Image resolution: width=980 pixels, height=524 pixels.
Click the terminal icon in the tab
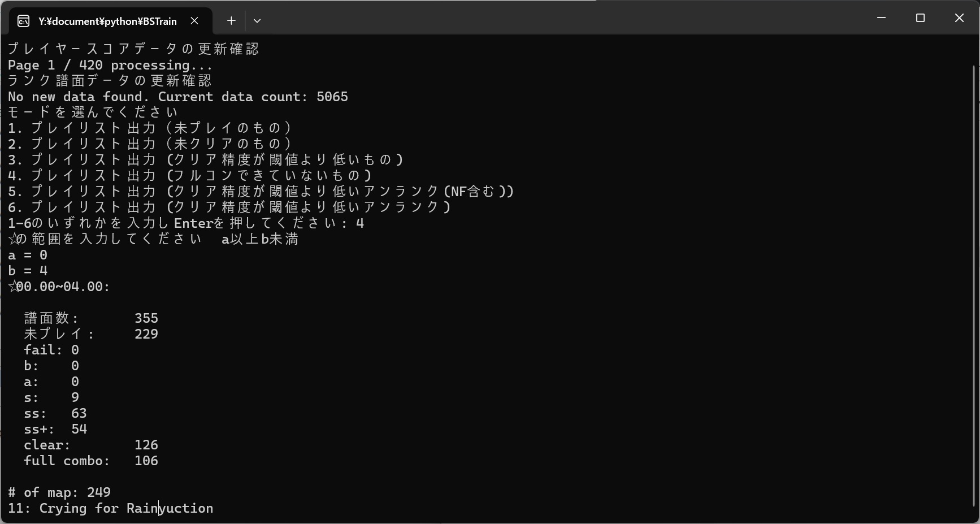tap(24, 21)
